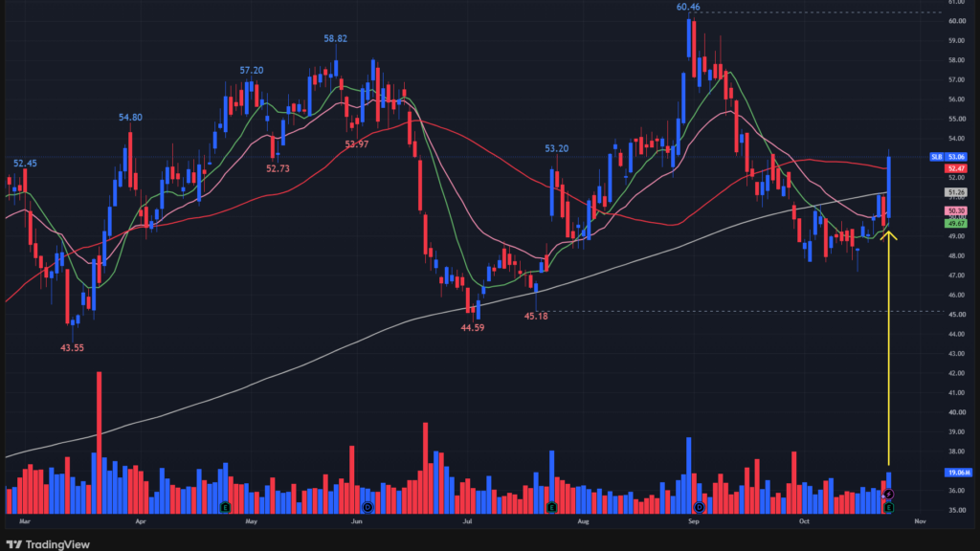Click the 57.20 peak price label
Viewport: 980px width, 551px height.
[252, 70]
